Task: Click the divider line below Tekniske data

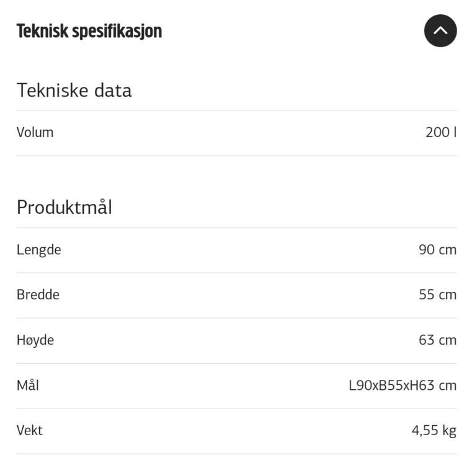Action: (236, 110)
